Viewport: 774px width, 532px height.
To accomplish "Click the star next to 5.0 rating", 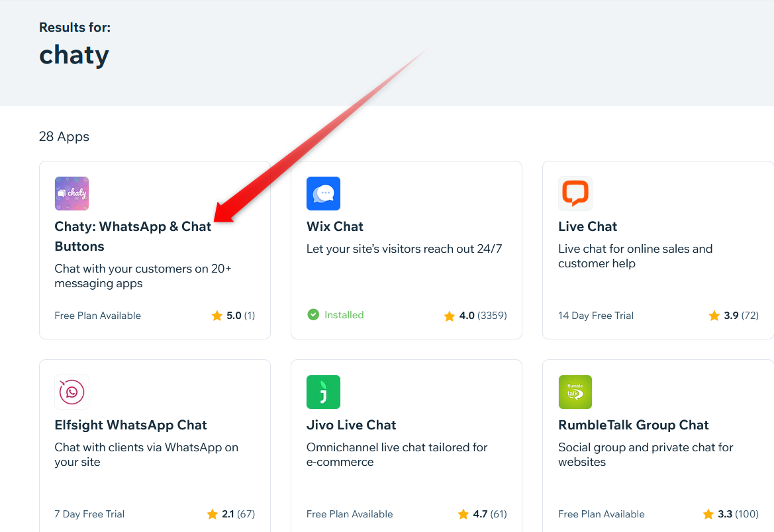I will pyautogui.click(x=217, y=316).
